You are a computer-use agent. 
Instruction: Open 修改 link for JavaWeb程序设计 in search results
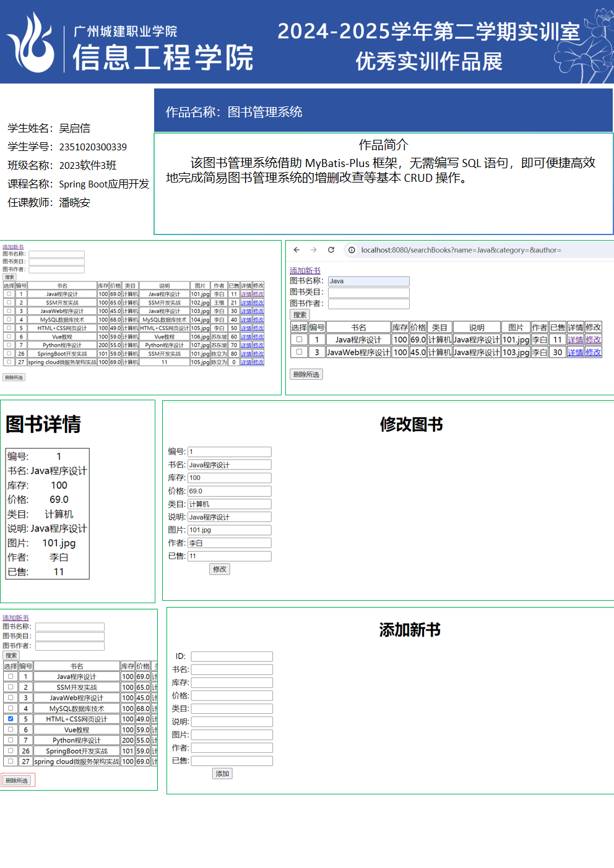593,352
